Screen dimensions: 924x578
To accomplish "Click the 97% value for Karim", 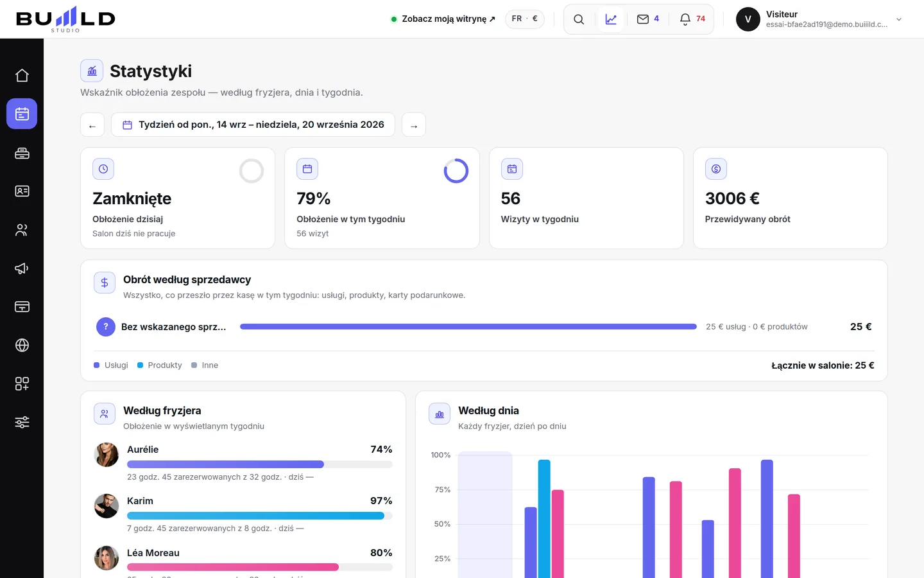I will point(381,501).
